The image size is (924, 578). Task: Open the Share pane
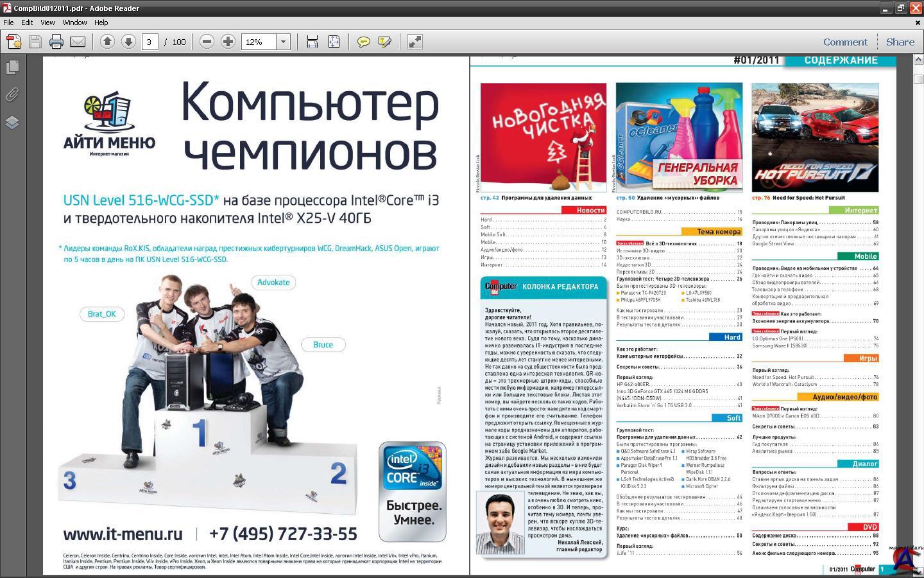[x=900, y=42]
